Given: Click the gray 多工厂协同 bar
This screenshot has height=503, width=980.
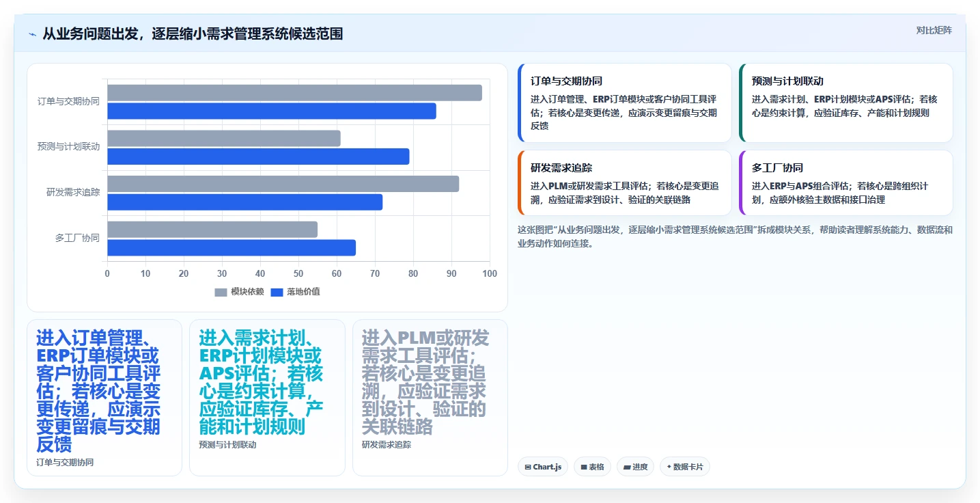Looking at the screenshot, I should 212,230.
